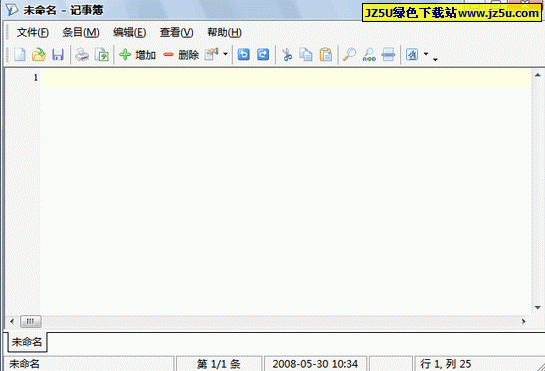Click the horizontal scrollbar left arrow

(x=12, y=321)
